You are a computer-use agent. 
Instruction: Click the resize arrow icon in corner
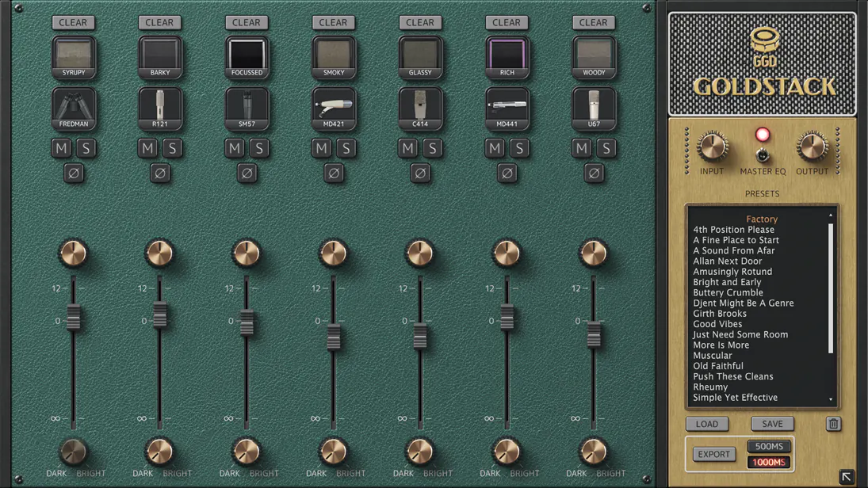(846, 477)
